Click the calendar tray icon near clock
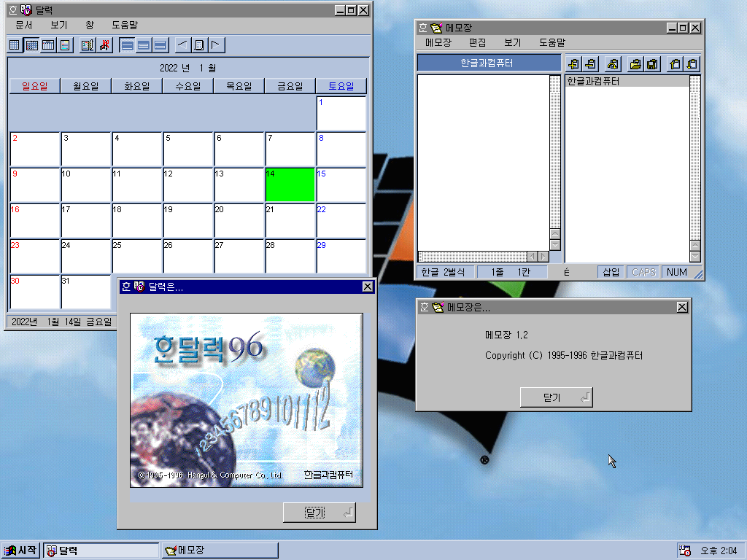The height and width of the screenshot is (560, 747). tap(685, 551)
